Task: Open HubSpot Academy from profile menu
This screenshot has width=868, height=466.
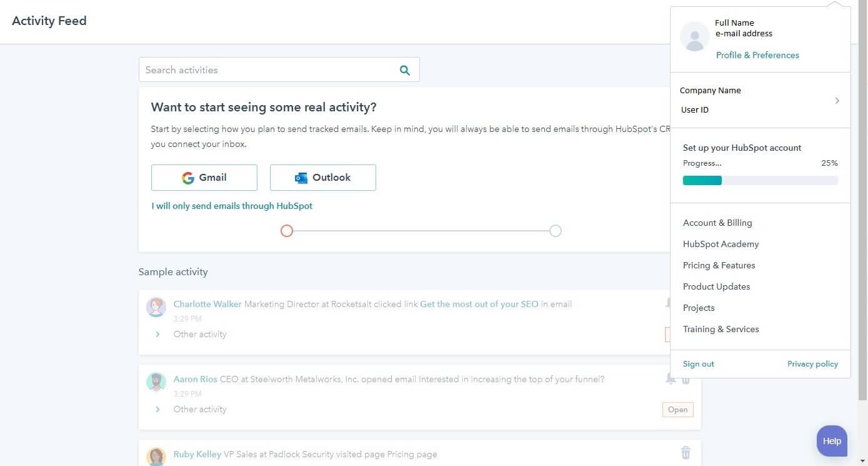Action: [x=721, y=244]
